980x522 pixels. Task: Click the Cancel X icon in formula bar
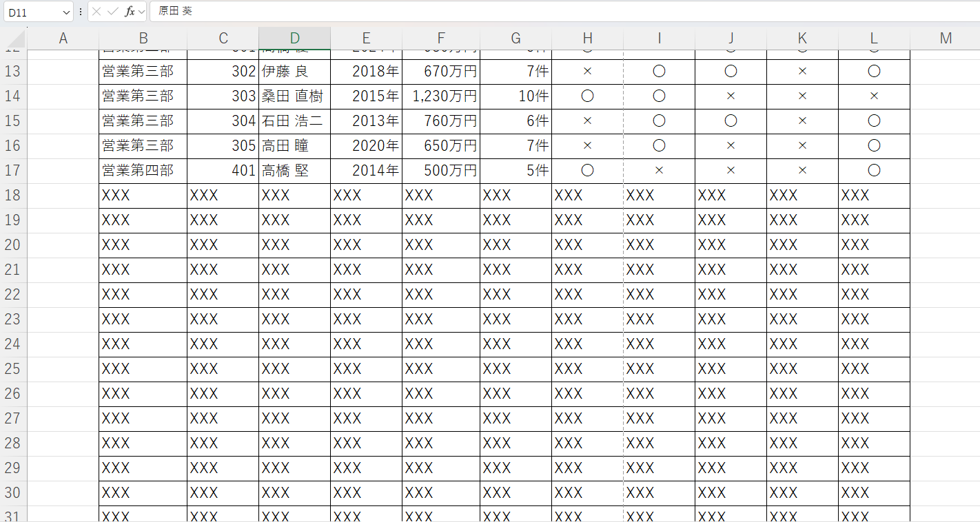(97, 12)
